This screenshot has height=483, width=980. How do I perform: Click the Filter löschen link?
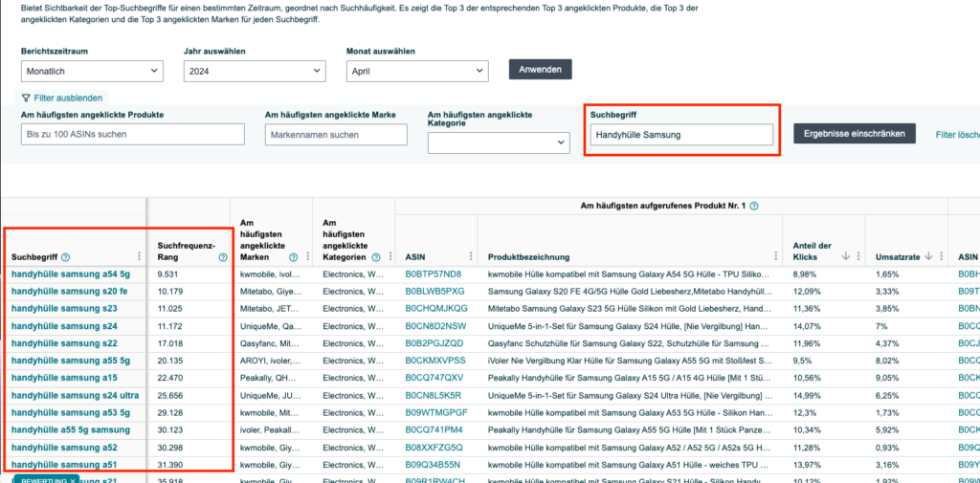[x=957, y=134]
